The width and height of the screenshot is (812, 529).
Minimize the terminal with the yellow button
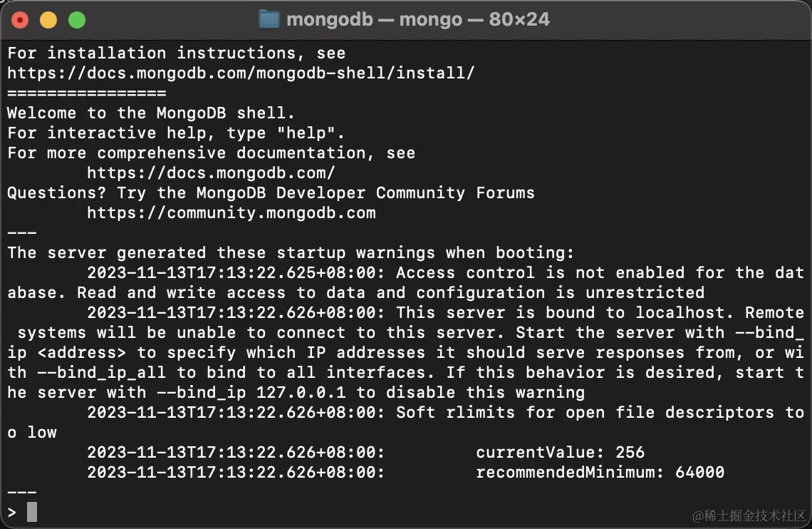pyautogui.click(x=48, y=20)
